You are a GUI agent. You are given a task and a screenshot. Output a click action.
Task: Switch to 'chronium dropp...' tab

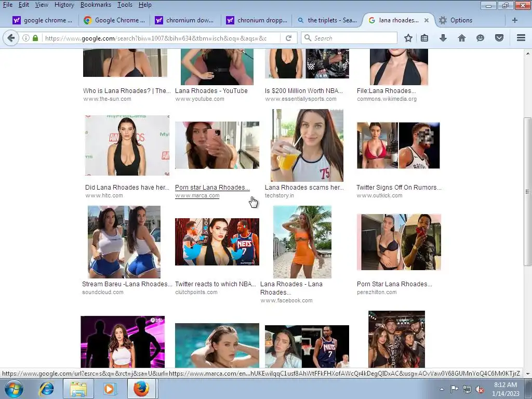pyautogui.click(x=257, y=20)
